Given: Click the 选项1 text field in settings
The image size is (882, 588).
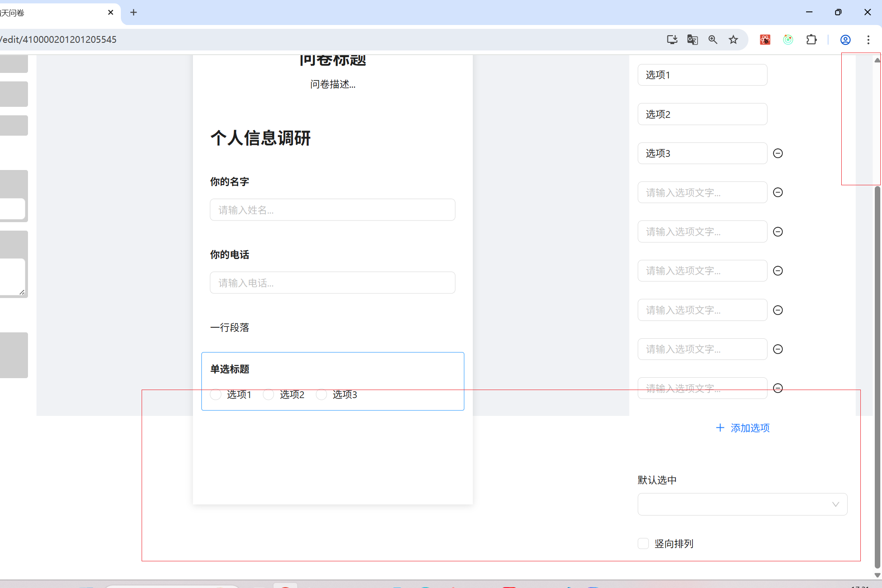Looking at the screenshot, I should click(x=702, y=75).
